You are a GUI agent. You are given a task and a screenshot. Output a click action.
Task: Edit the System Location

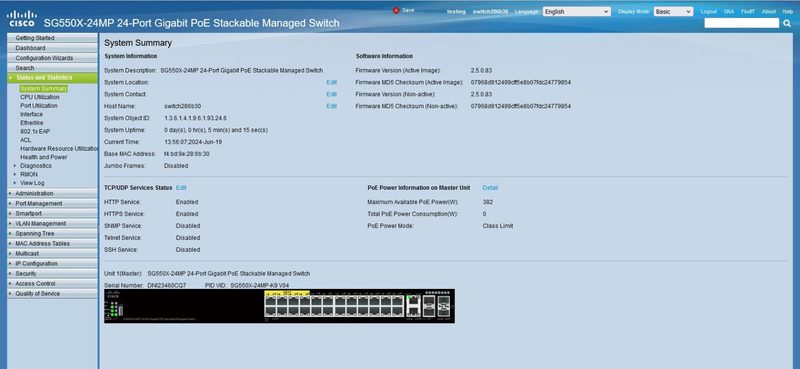332,82
